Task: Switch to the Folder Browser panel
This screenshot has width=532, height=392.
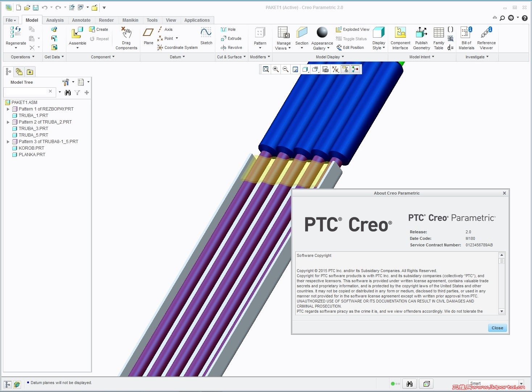Action: [x=19, y=72]
